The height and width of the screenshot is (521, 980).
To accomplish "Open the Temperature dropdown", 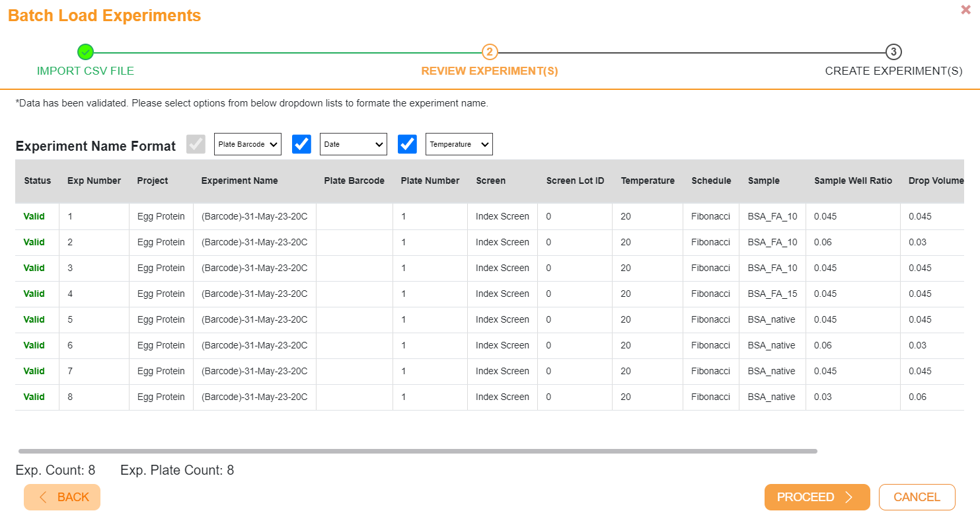I will [459, 143].
